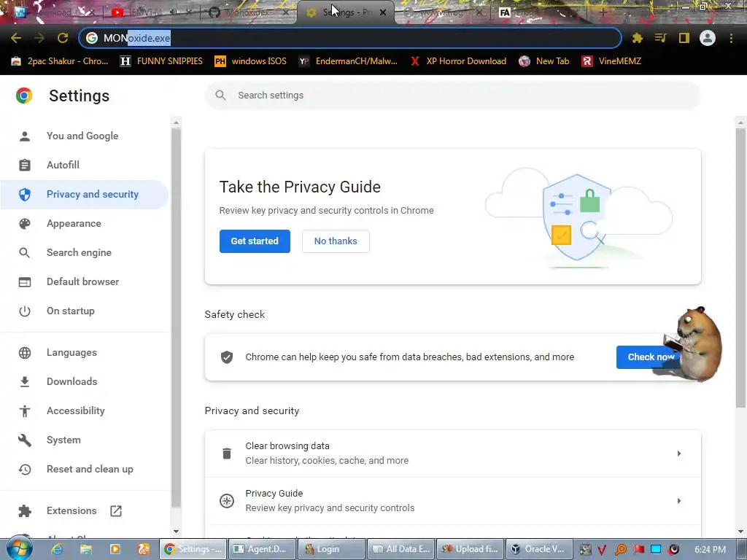Open Windows Explorer from the taskbar

point(86,549)
